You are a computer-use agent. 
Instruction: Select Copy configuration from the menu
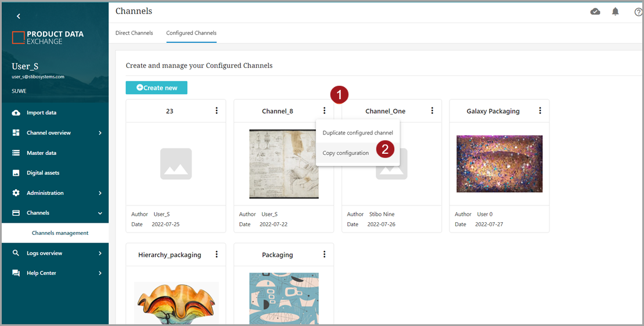point(346,153)
